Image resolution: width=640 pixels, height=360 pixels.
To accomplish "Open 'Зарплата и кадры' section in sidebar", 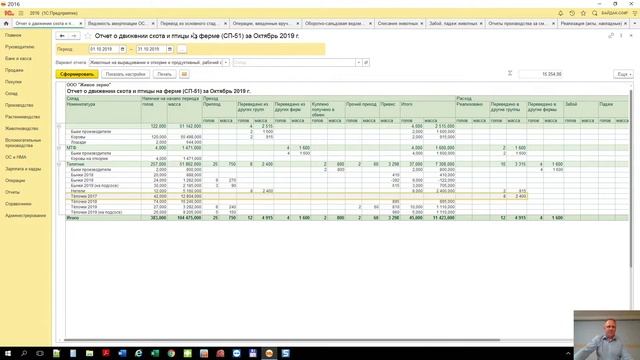I will coord(23,169).
